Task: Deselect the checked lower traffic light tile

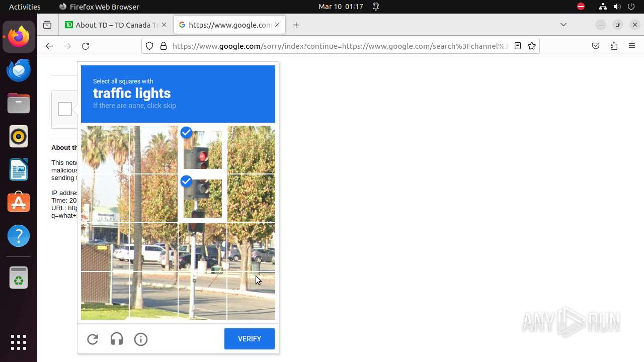Action: [202, 199]
